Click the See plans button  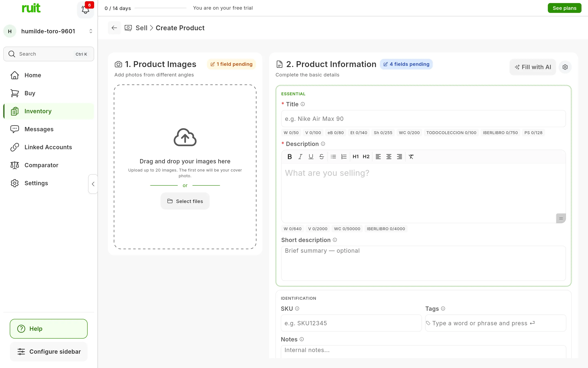point(565,8)
